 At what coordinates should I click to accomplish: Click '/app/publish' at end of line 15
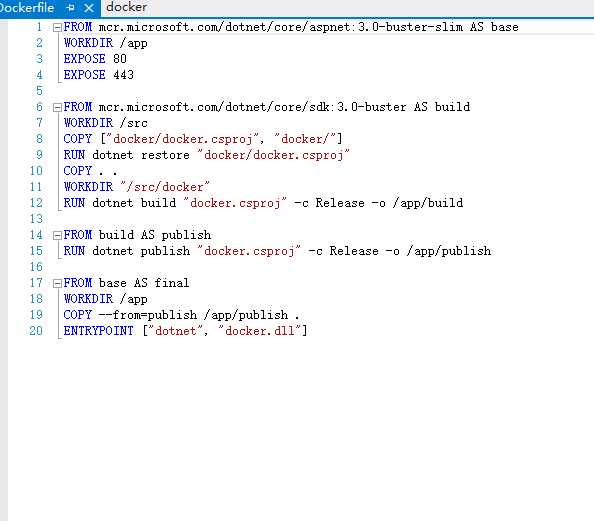click(449, 251)
